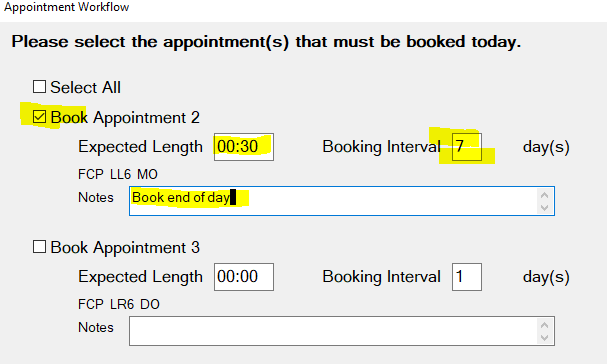Click the 'day(s)' label beside interval 7
The image size is (607, 364).
point(546,148)
